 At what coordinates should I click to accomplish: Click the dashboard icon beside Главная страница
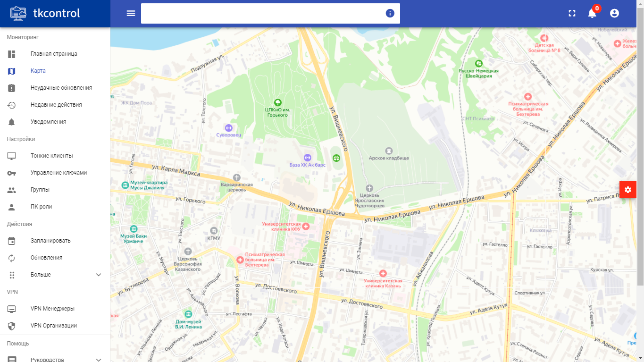12,54
